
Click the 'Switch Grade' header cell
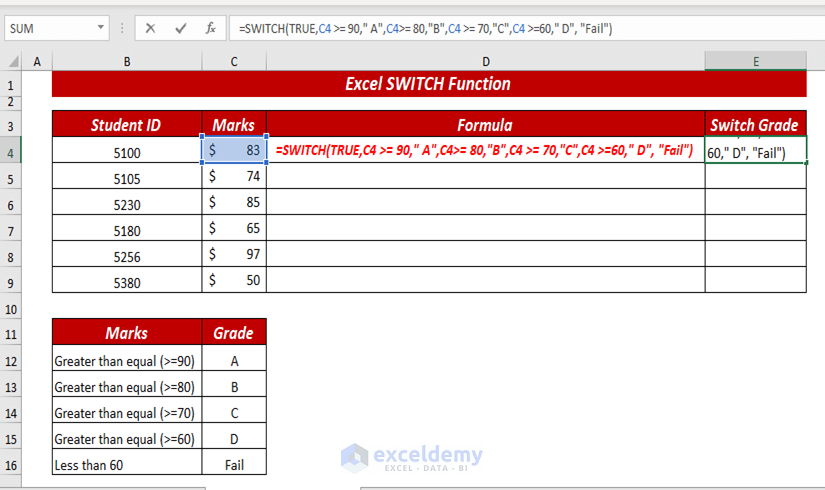[x=756, y=125]
